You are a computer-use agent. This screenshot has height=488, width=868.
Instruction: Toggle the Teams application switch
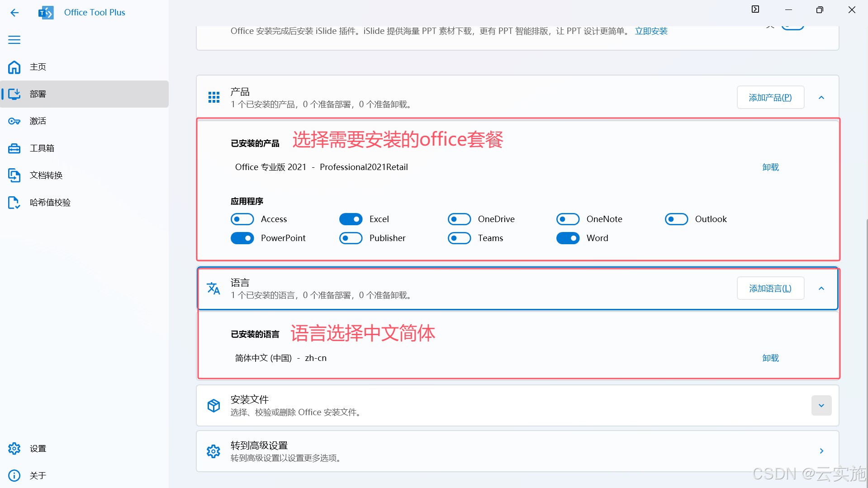pyautogui.click(x=460, y=238)
